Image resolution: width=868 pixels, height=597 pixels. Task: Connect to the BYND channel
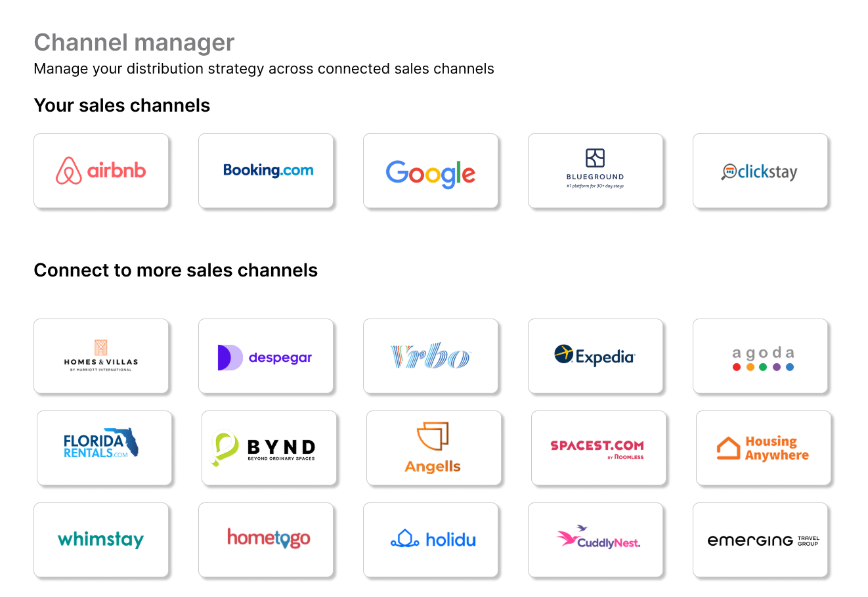pos(269,448)
